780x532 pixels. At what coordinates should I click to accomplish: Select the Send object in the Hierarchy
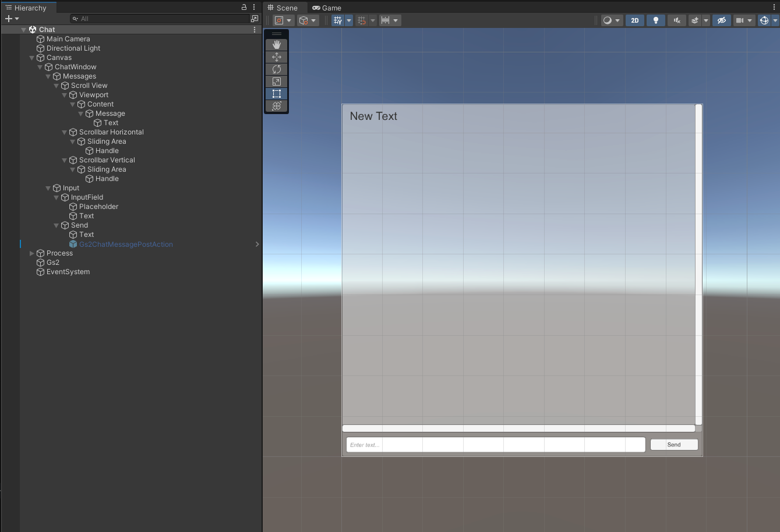click(x=79, y=225)
